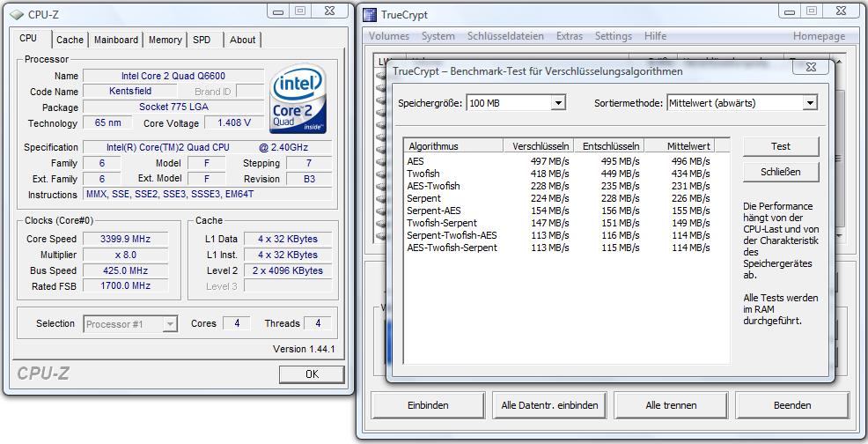Open the Memory tab in CPU-Z
The height and width of the screenshot is (444, 868).
pyautogui.click(x=165, y=40)
